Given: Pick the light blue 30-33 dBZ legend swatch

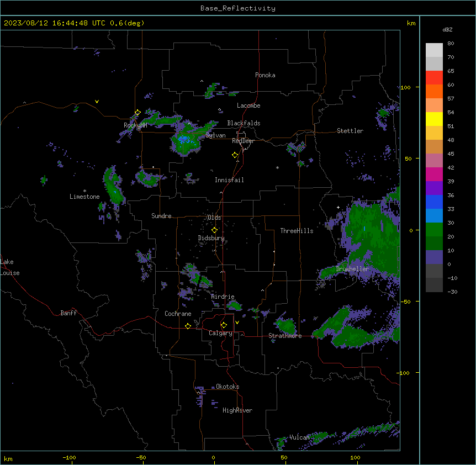Looking at the screenshot, I should click(434, 215).
